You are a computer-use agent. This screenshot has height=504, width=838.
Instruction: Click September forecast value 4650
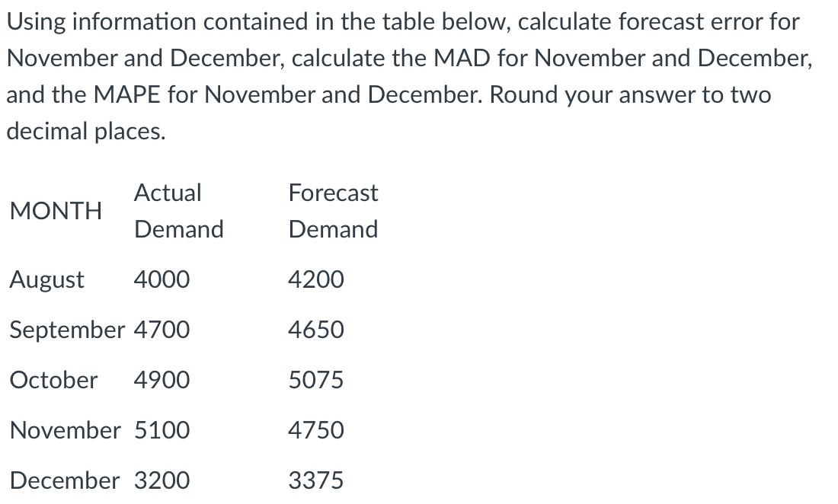[316, 330]
